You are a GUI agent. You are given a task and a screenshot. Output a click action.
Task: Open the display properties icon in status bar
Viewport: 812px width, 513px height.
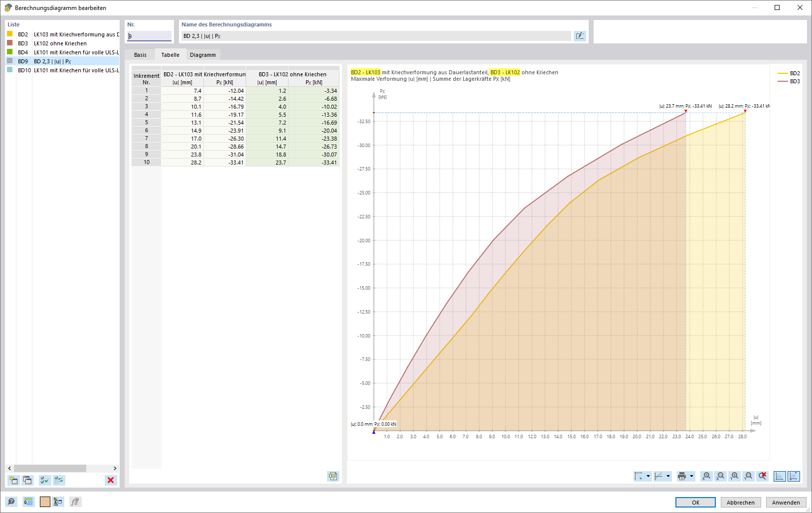(58, 502)
